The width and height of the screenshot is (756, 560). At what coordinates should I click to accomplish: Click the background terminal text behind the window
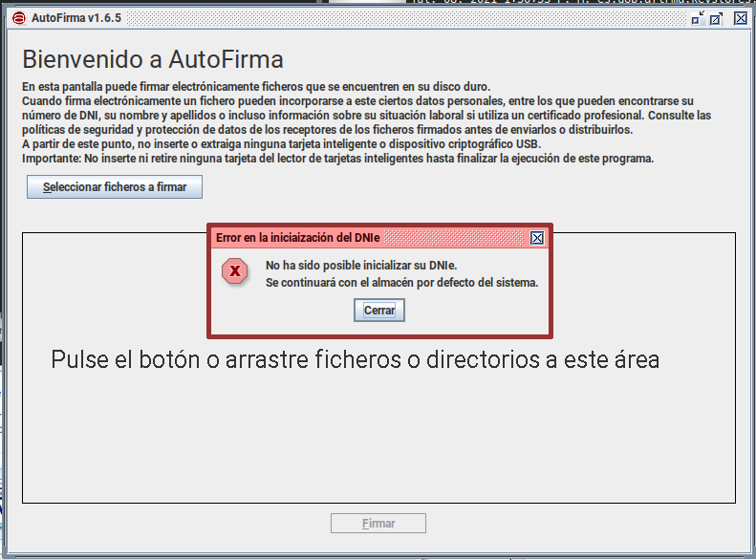[573, 3]
